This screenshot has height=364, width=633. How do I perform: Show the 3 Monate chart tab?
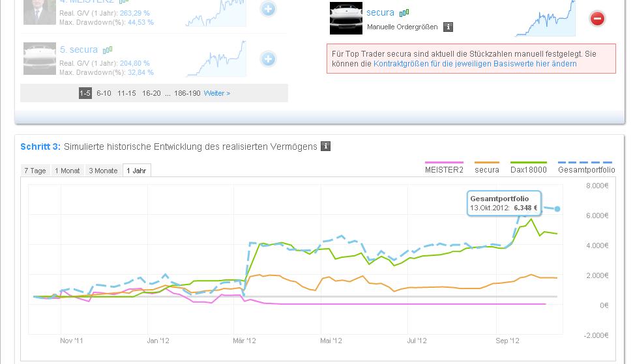[x=103, y=171]
